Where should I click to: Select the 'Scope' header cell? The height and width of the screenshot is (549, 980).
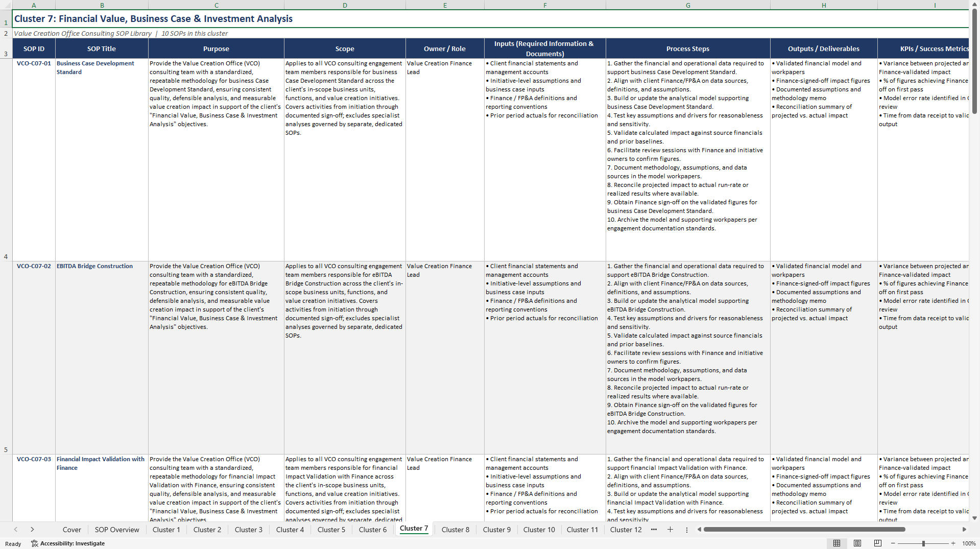pos(345,49)
